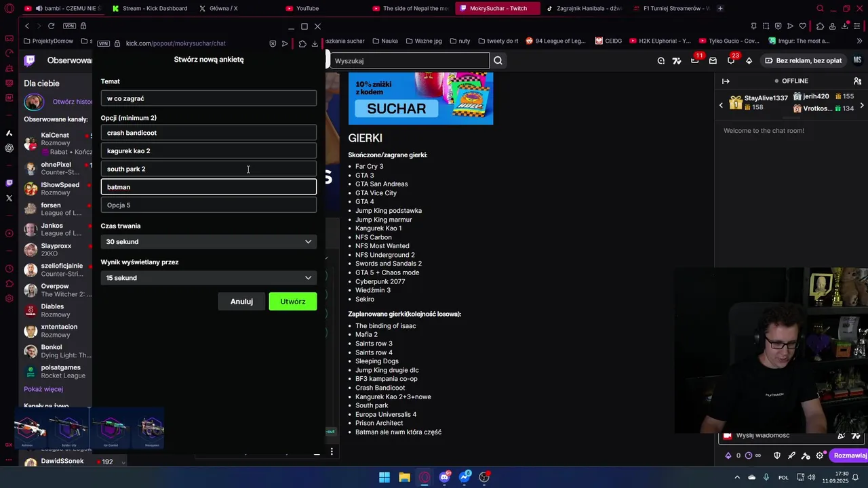Open Messenger from the taskbar
This screenshot has width=868, height=488.
465,477
